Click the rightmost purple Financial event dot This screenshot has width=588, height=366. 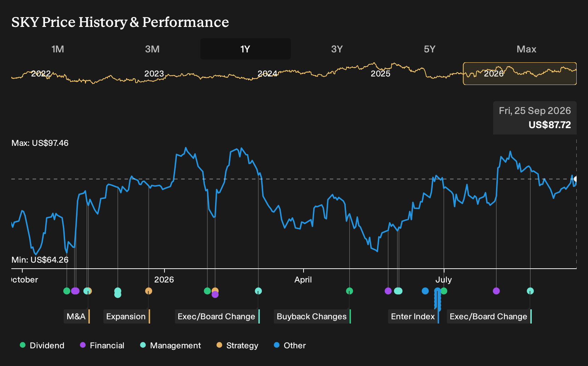coord(496,291)
